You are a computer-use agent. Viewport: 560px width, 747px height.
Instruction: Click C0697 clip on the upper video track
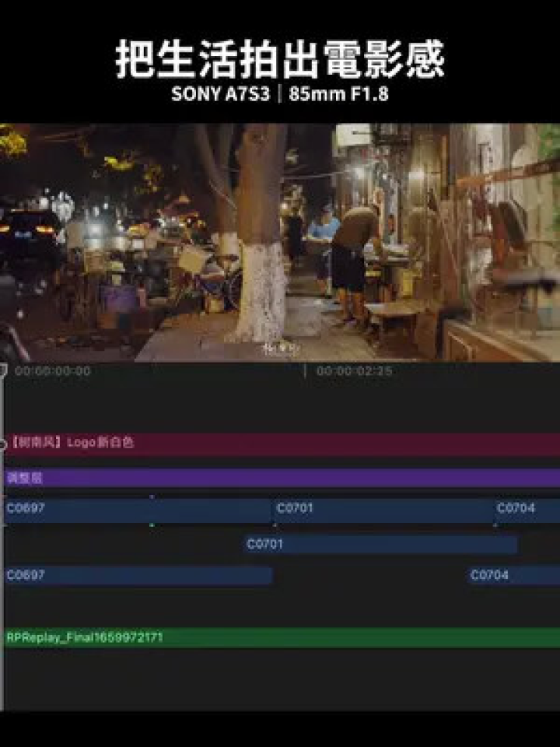coord(138,510)
